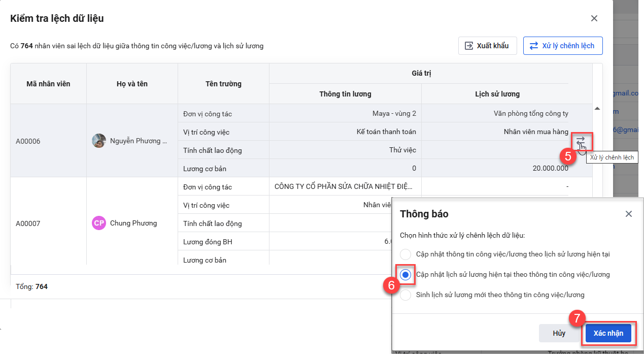This screenshot has width=644, height=354.
Task: Select employee code A00007 cell
Action: coord(48,223)
